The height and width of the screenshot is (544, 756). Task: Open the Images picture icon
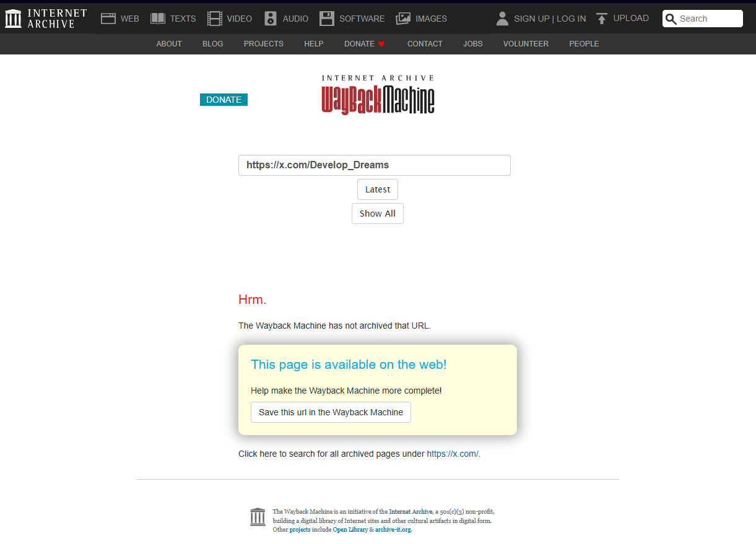pyautogui.click(x=403, y=19)
